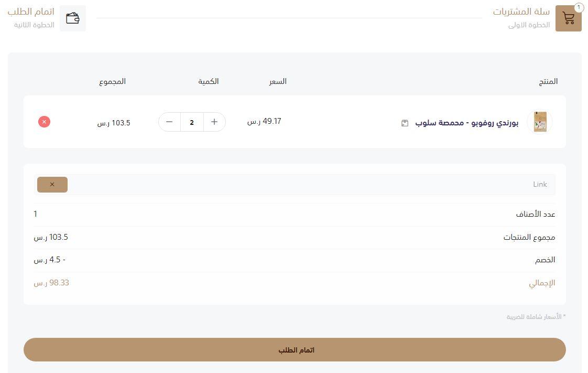Click the price 49.17 ر.س in the table

264,121
